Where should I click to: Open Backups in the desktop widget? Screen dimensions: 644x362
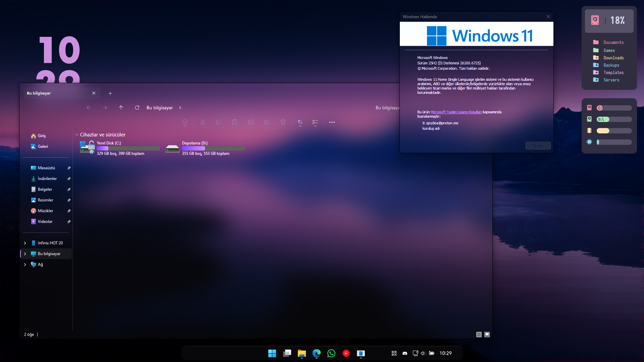coord(606,65)
